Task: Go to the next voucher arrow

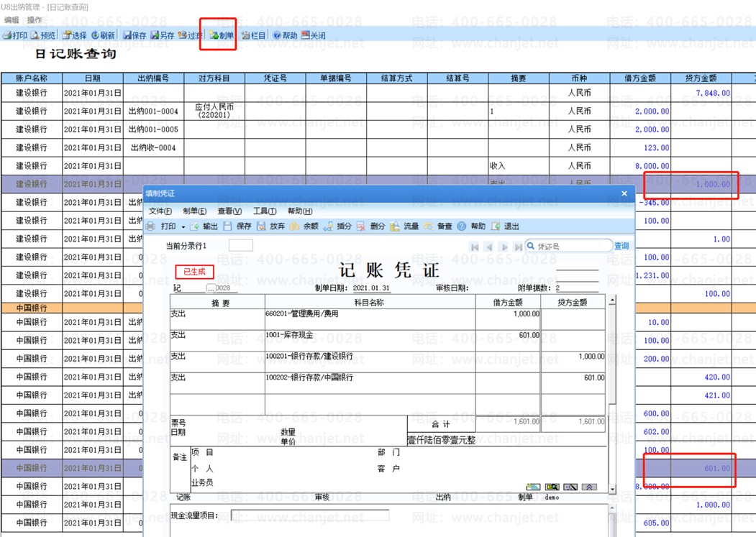Action: 504,247
